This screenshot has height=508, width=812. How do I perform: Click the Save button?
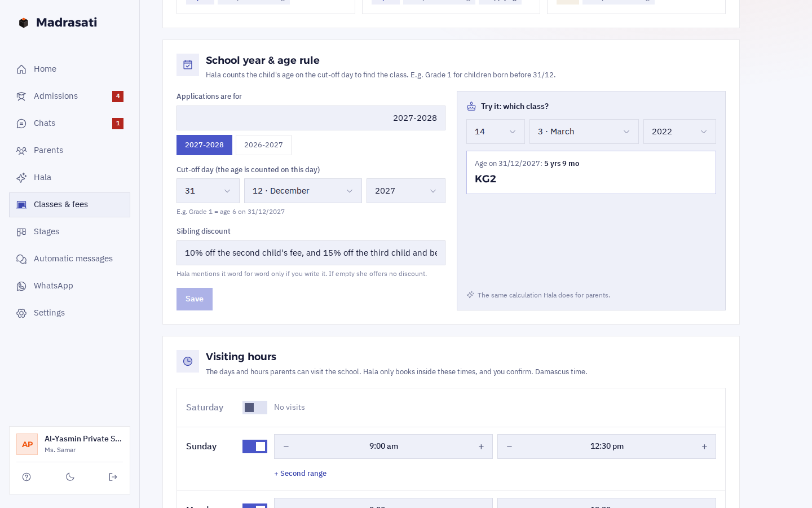pyautogui.click(x=195, y=299)
